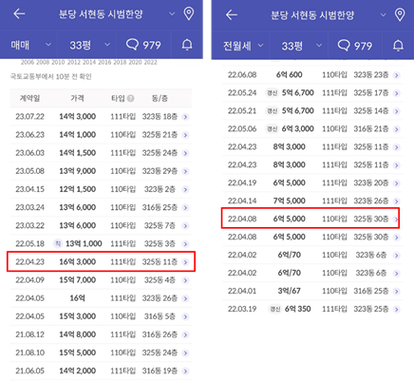
Task: Go back using arrow on 전월세 screen
Action: [231, 15]
